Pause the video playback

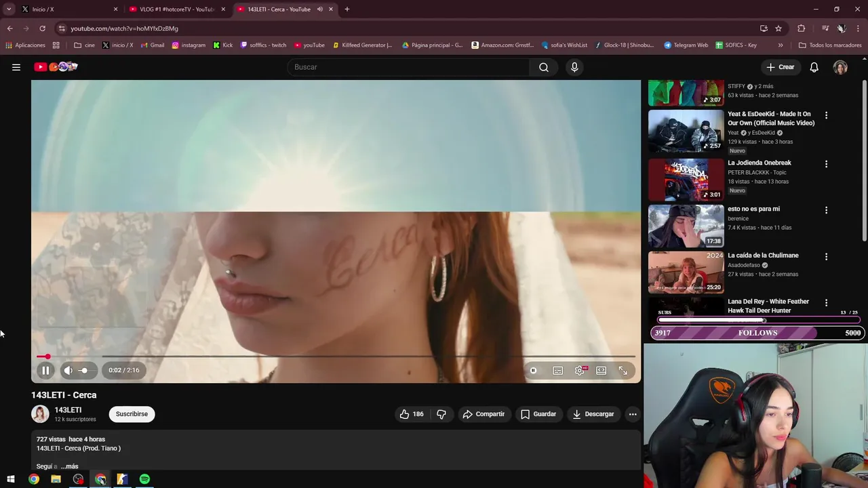point(45,370)
